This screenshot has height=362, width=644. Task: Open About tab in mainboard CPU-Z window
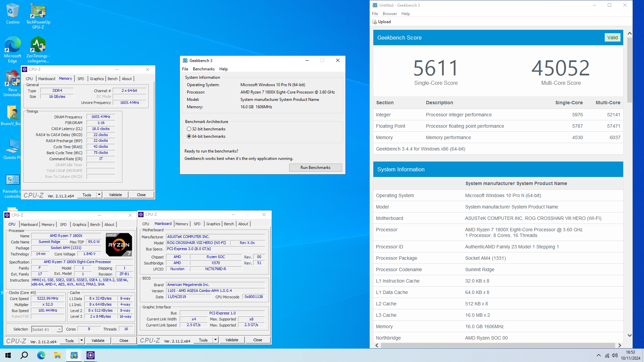tap(244, 224)
